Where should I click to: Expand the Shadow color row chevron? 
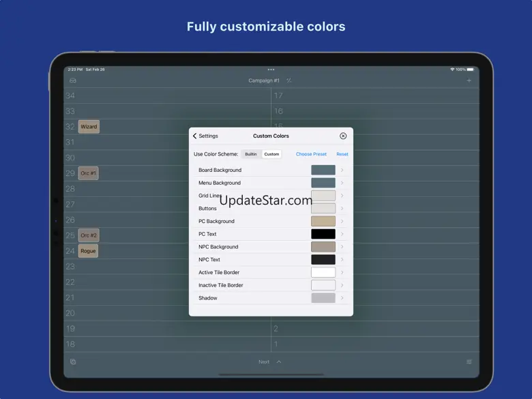(342, 298)
